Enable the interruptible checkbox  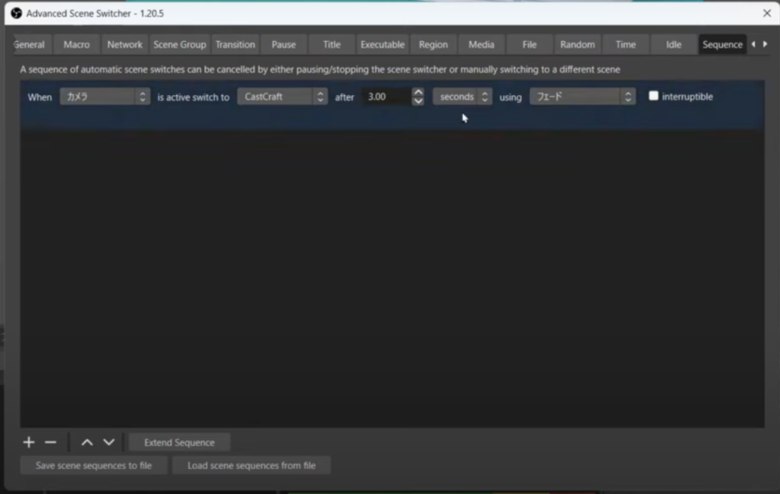point(654,96)
